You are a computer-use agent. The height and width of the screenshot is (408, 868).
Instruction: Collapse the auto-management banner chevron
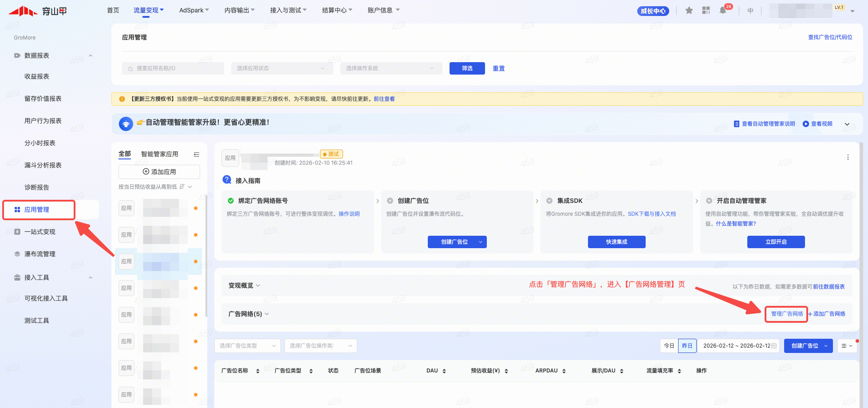click(x=847, y=124)
